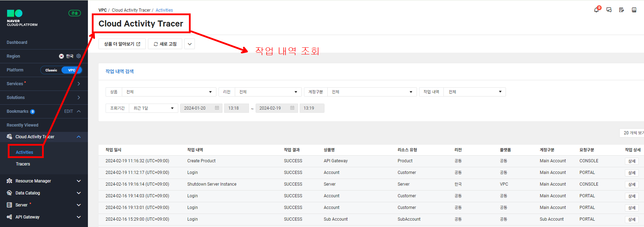Select Tracers in the sidebar

click(23, 164)
